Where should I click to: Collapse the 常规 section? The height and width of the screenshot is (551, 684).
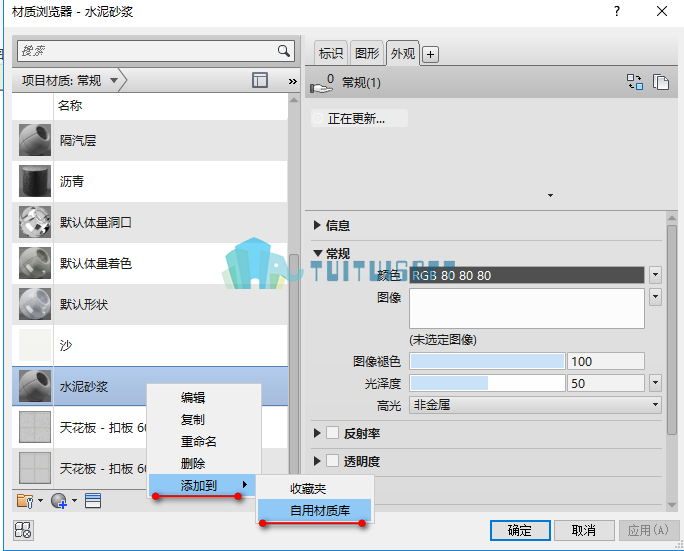click(318, 253)
